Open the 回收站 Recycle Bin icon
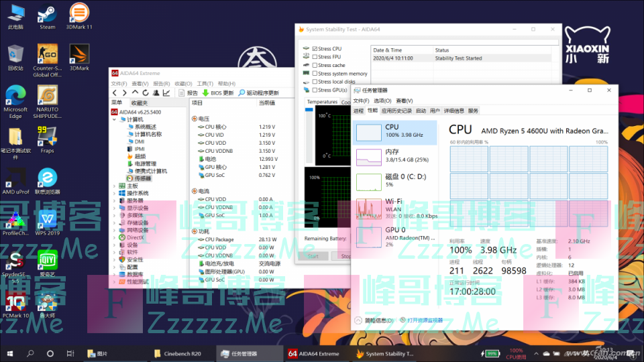 pos(15,58)
